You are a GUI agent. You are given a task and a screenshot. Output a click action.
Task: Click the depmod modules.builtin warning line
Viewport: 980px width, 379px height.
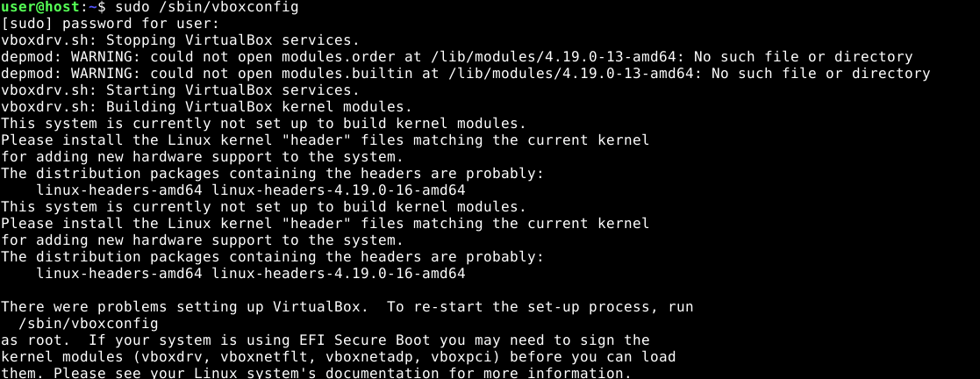click(x=465, y=74)
